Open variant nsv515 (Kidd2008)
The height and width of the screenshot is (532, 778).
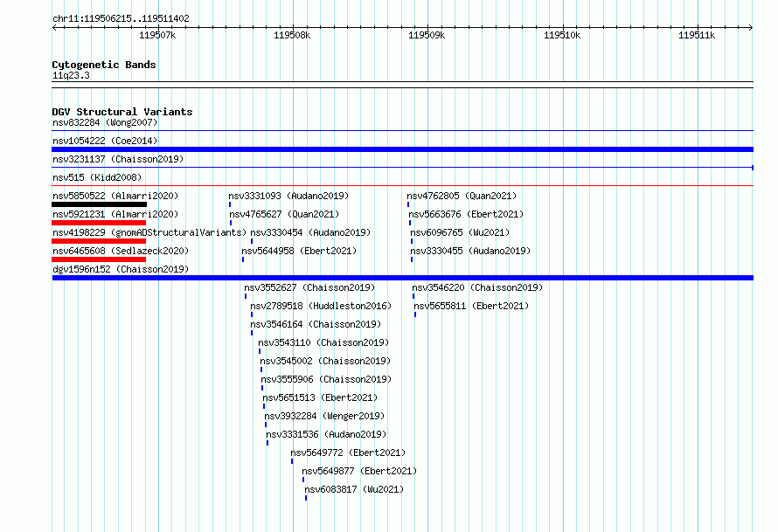pyautogui.click(x=97, y=177)
